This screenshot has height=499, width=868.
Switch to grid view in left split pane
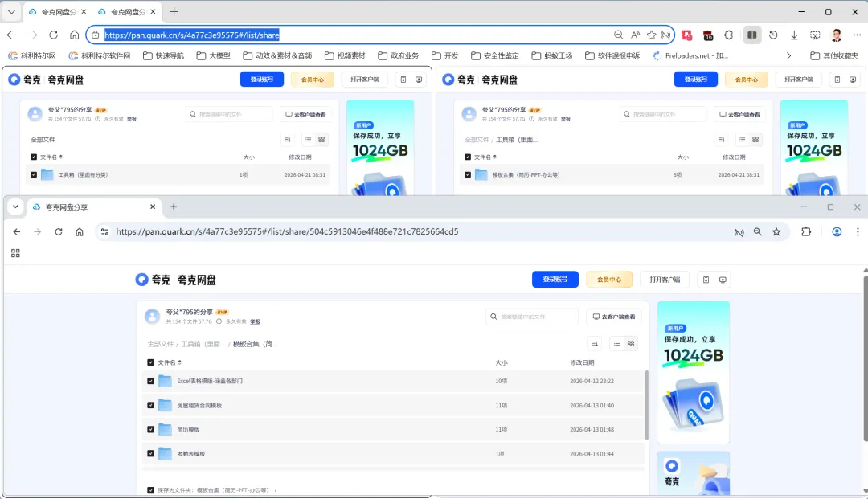tap(321, 139)
